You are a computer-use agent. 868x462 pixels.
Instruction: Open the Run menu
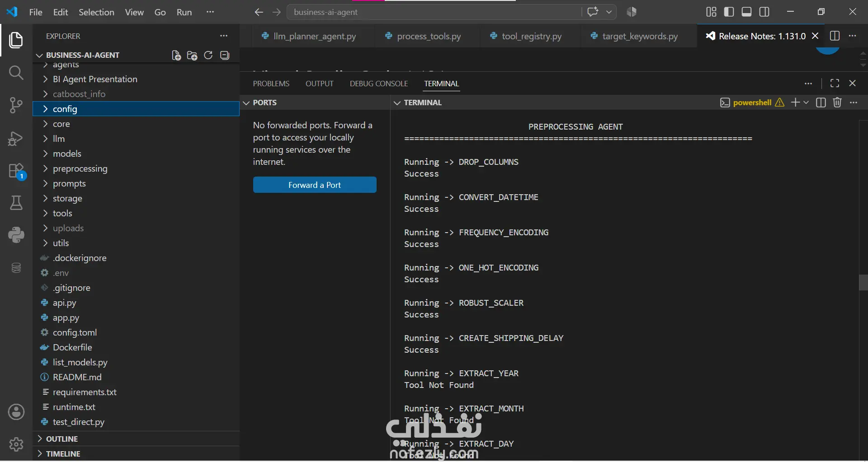[x=184, y=12]
